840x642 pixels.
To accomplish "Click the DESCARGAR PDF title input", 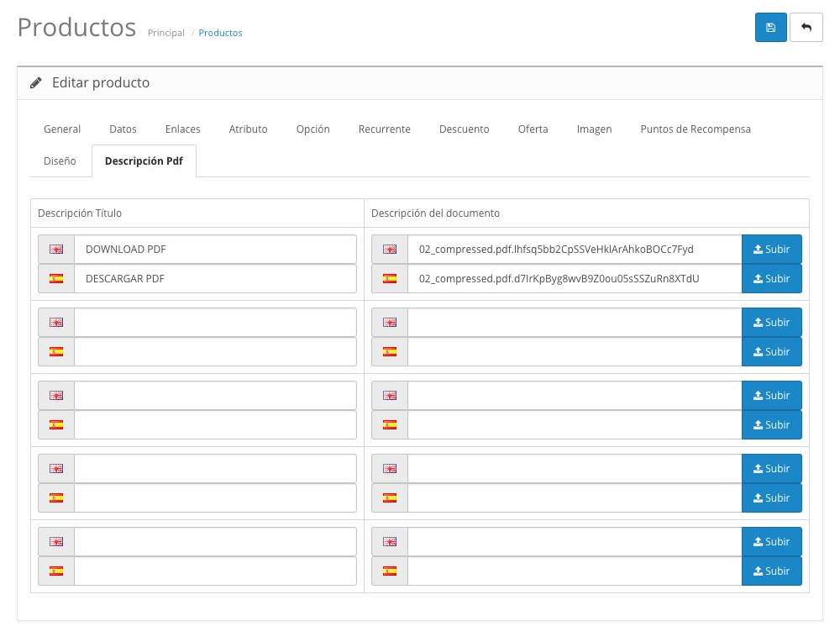I will point(215,279).
